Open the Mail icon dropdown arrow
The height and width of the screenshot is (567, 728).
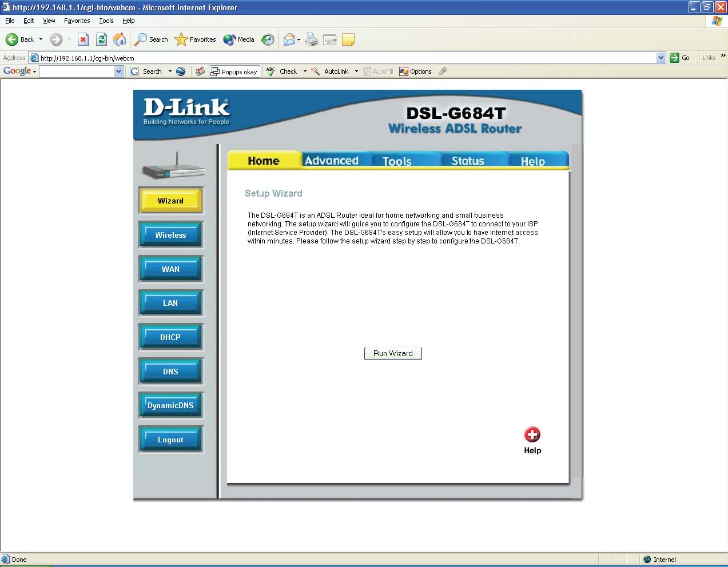pos(299,39)
